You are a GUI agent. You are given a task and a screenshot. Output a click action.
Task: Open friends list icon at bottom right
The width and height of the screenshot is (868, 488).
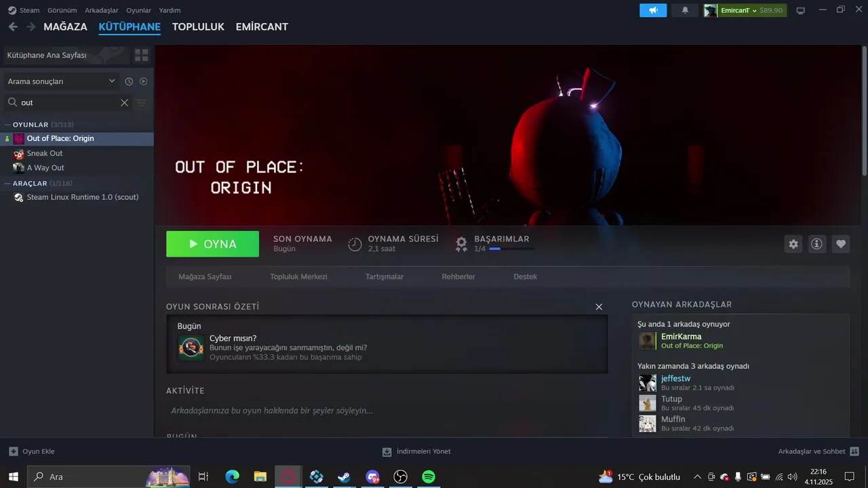click(854, 451)
